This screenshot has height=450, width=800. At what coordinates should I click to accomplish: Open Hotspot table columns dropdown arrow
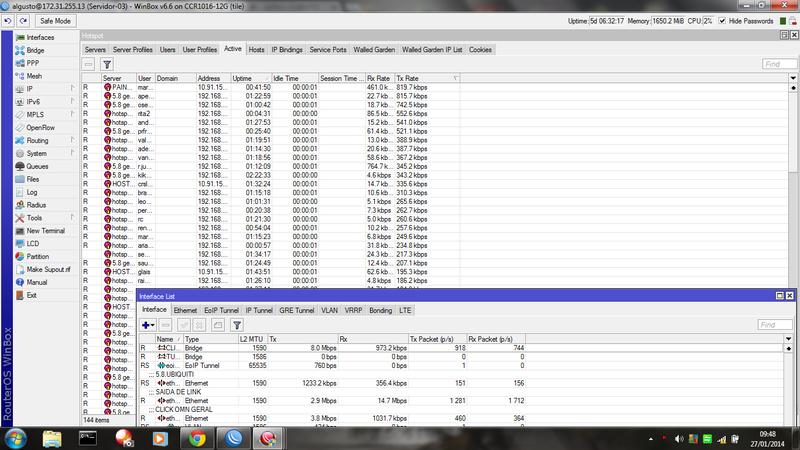[793, 78]
